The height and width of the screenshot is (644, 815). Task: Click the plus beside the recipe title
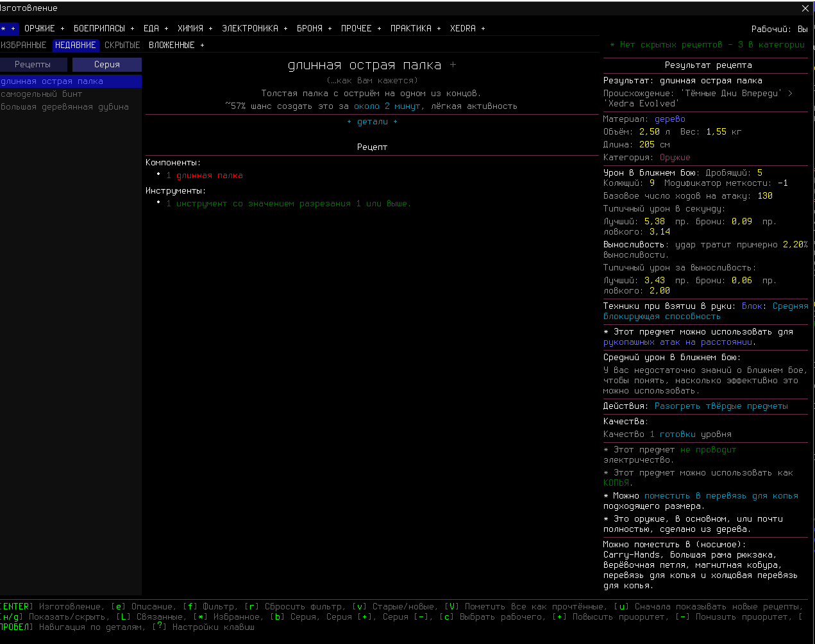[x=453, y=65]
